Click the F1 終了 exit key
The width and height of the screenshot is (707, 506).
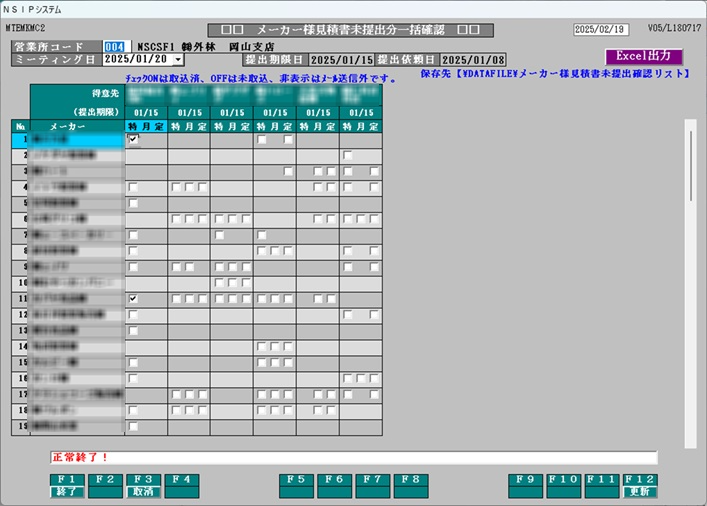tap(66, 485)
